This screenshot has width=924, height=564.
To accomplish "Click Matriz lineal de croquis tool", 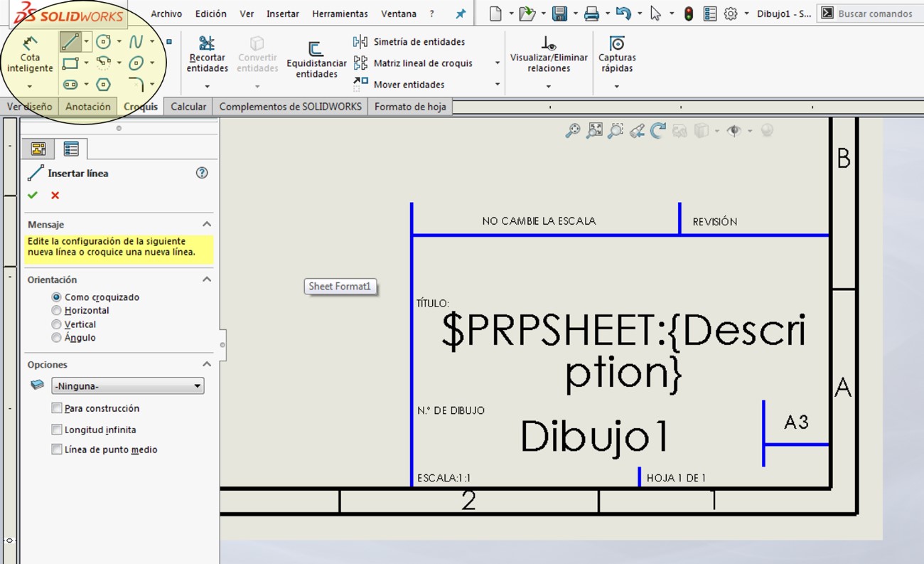I will click(x=413, y=63).
